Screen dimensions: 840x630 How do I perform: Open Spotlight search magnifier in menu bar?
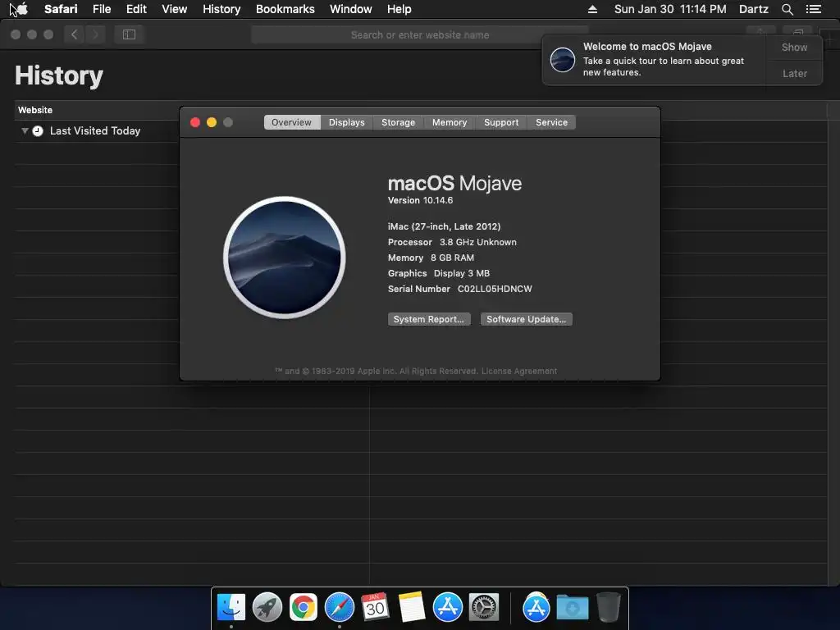(x=787, y=9)
